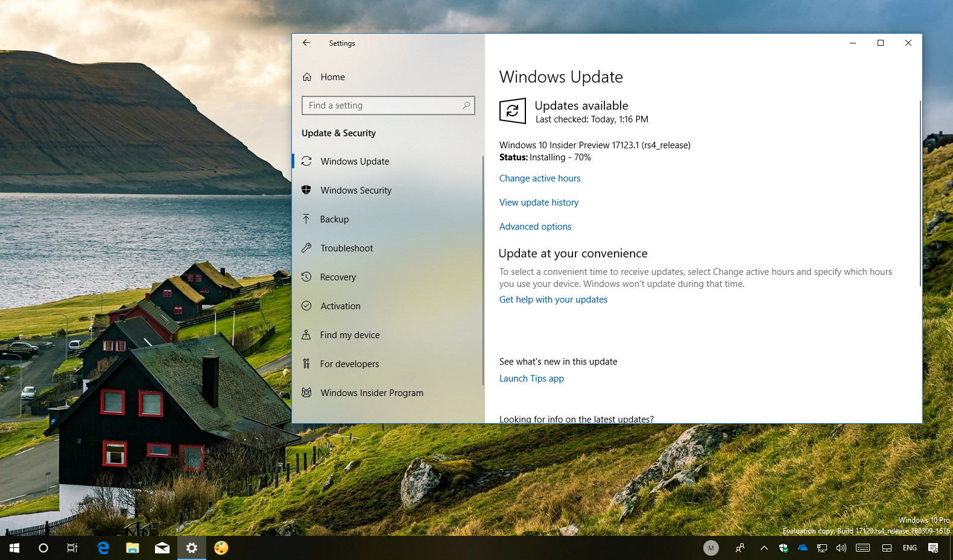Click the Update & Security heading text
The height and width of the screenshot is (560, 953).
coord(338,133)
